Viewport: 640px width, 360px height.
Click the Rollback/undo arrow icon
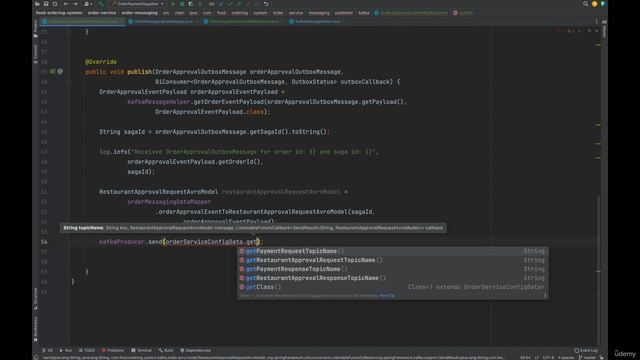click(x=266, y=4)
